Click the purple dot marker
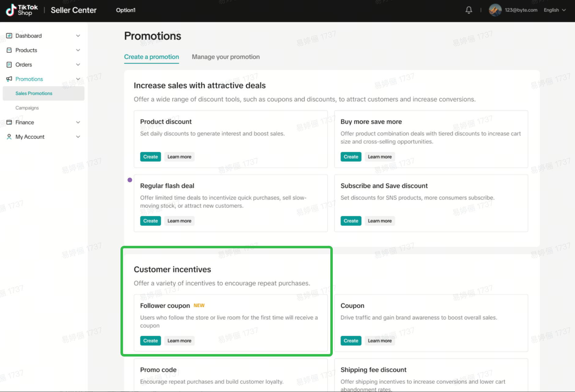575x392 pixels. pyautogui.click(x=130, y=180)
